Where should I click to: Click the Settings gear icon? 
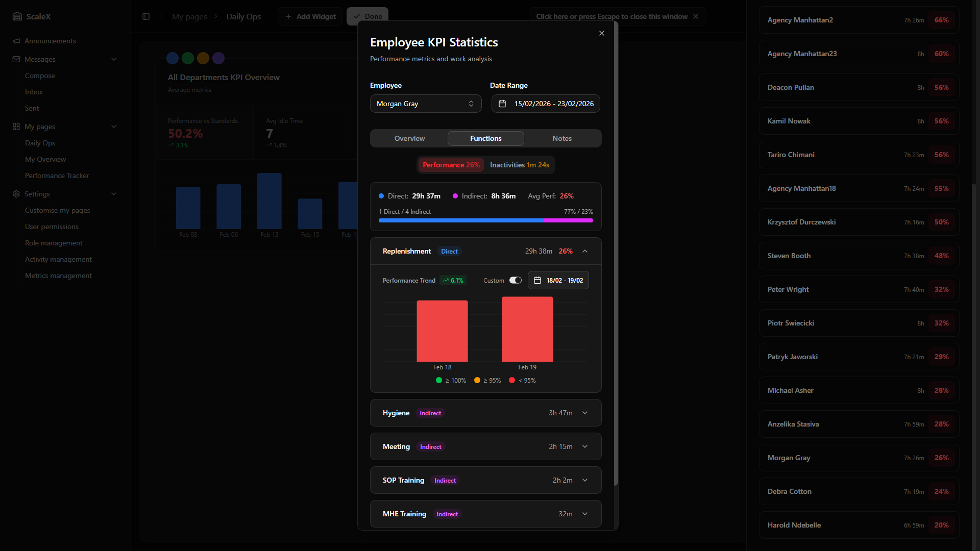point(16,194)
